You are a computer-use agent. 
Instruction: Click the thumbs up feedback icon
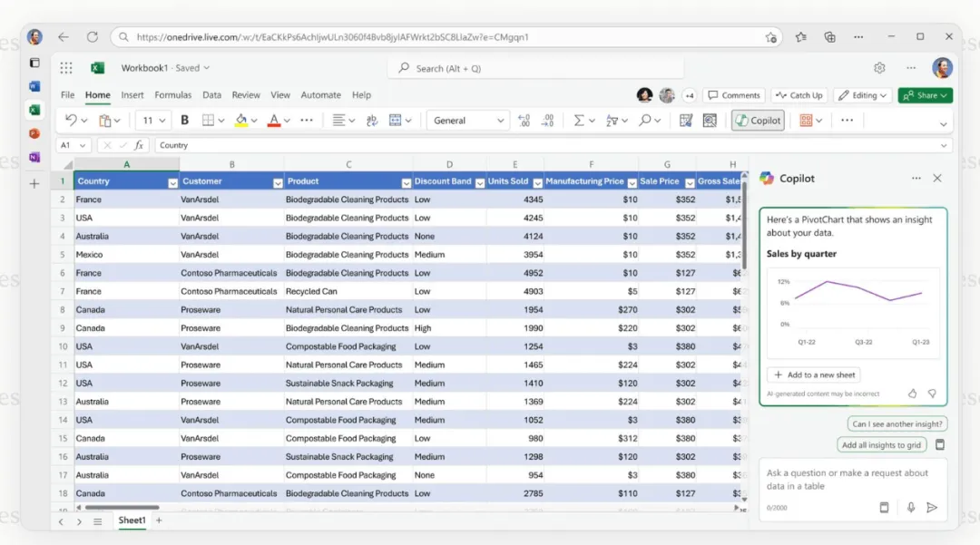(x=913, y=394)
